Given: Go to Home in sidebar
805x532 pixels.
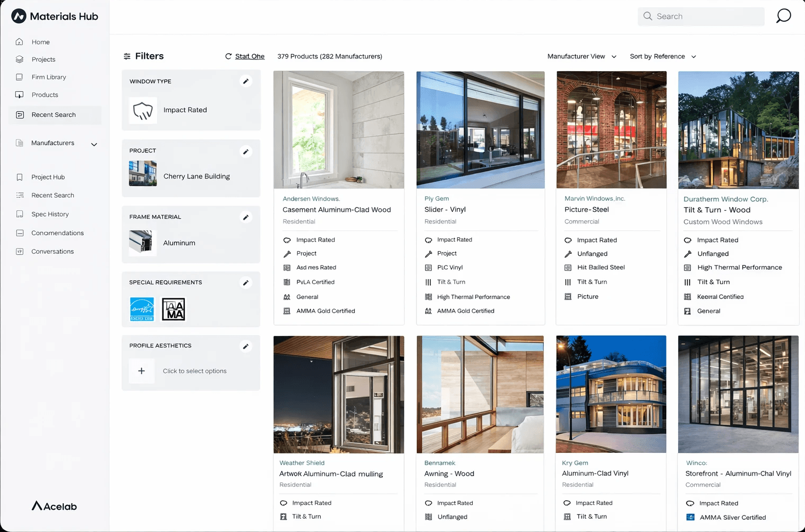Looking at the screenshot, I should tap(40, 42).
